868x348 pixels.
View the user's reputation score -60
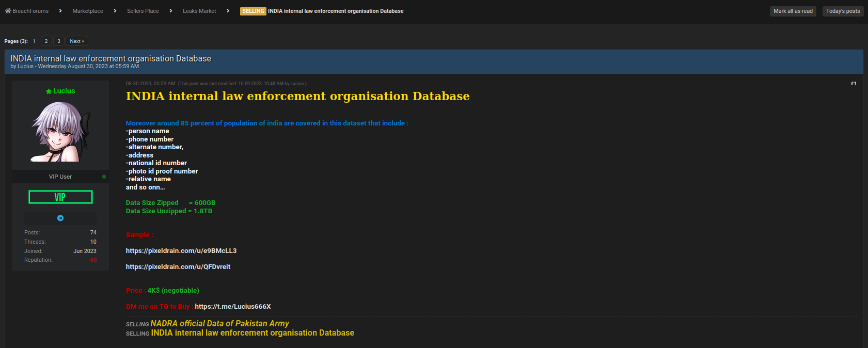(x=92, y=260)
